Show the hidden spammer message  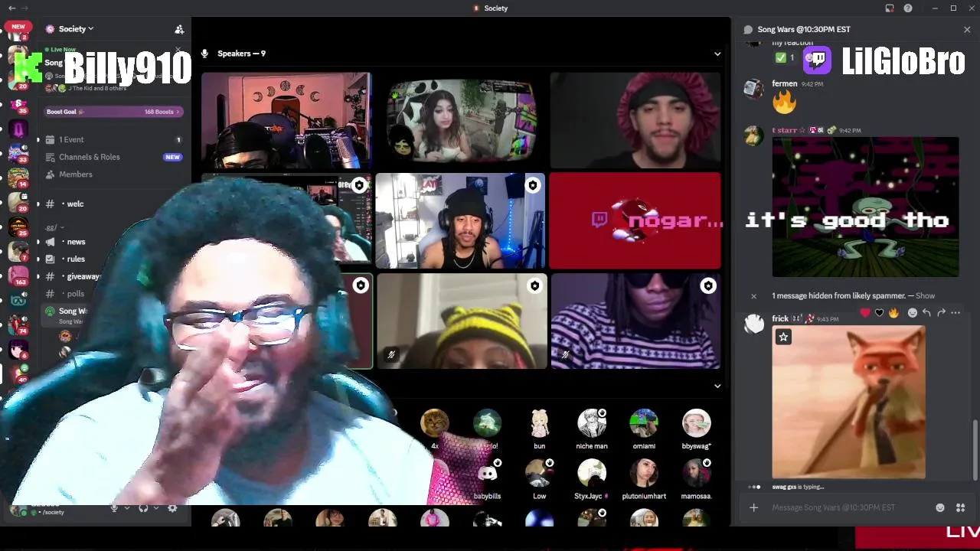pos(925,295)
